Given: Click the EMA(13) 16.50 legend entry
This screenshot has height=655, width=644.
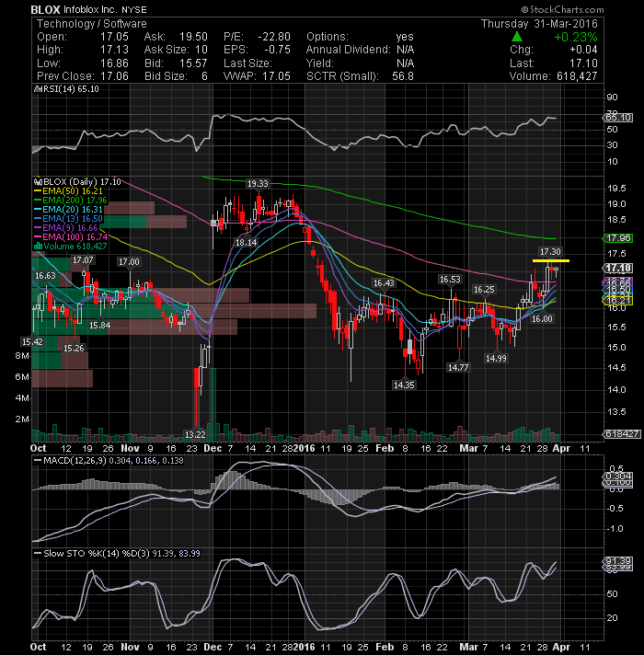Looking at the screenshot, I should (x=73, y=219).
